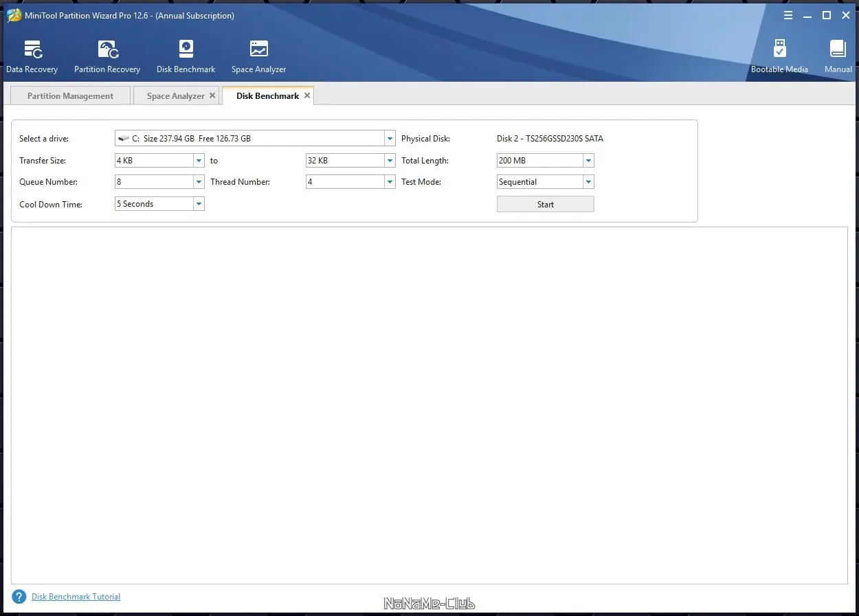Open the Queue Number dropdown
The image size is (859, 616).
point(159,182)
